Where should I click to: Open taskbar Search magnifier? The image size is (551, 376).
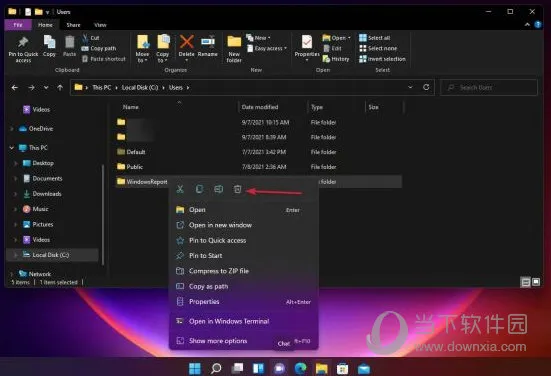(216, 368)
